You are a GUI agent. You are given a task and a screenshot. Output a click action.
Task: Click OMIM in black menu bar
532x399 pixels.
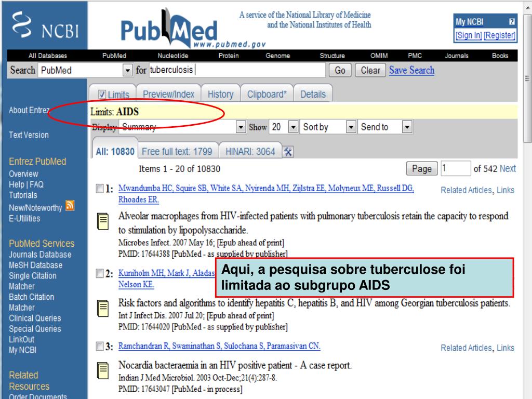[379, 56]
